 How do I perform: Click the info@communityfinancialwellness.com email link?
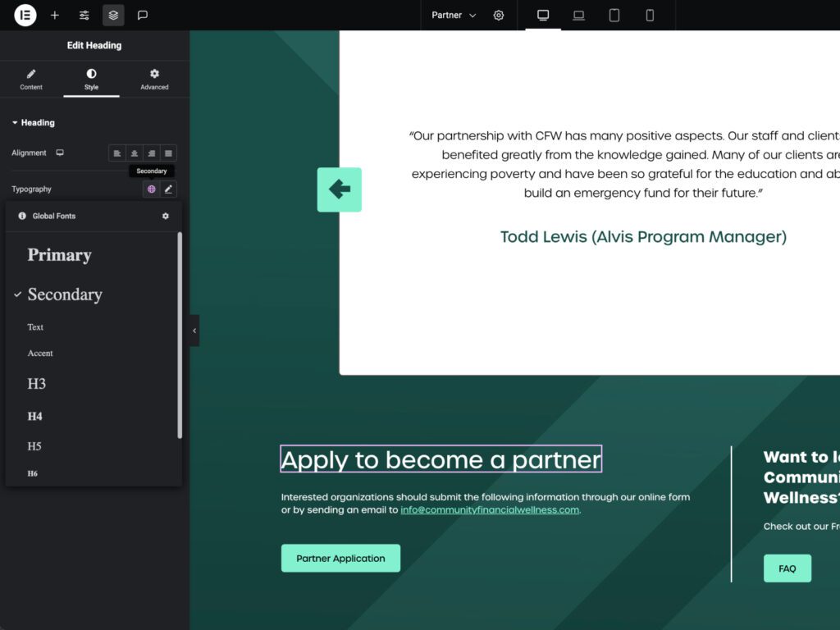point(490,510)
